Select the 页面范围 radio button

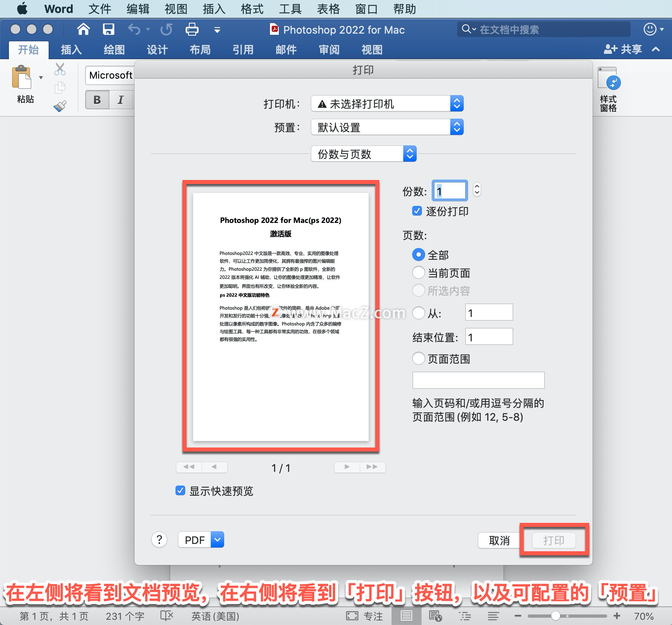click(419, 358)
